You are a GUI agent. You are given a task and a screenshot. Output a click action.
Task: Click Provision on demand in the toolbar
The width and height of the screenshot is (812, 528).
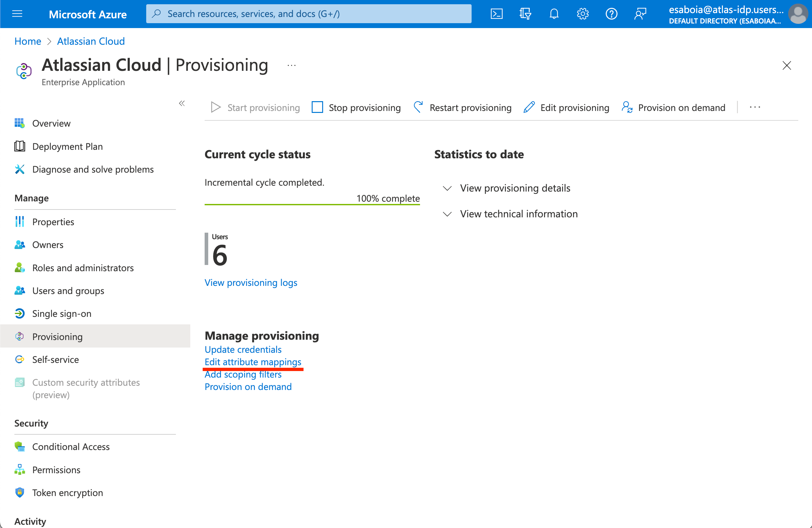click(x=674, y=107)
